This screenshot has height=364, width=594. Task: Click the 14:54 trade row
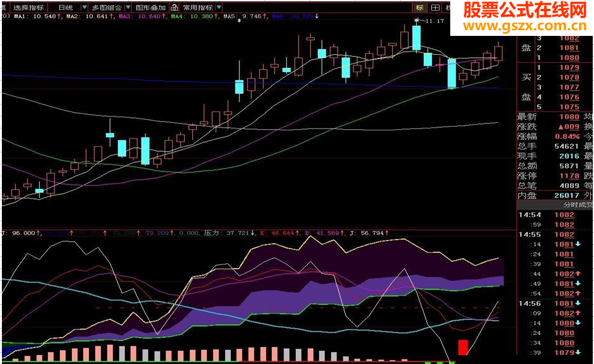(556, 215)
